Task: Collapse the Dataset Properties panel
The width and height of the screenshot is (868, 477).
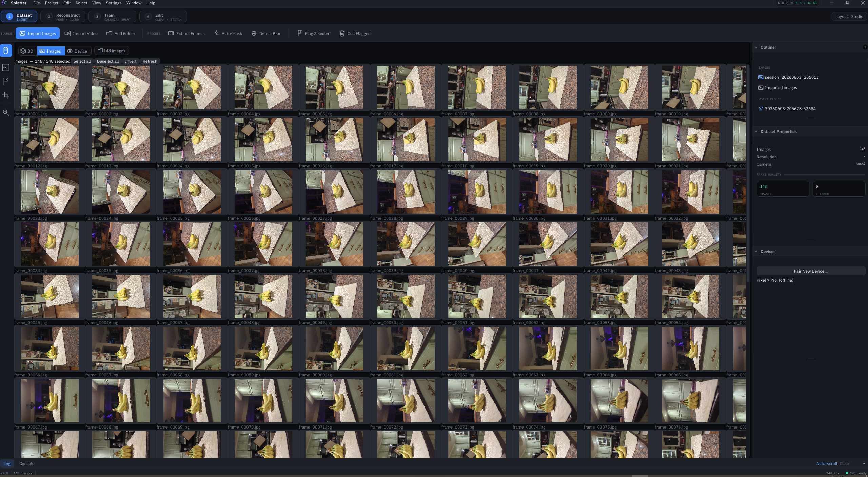Action: click(x=756, y=132)
